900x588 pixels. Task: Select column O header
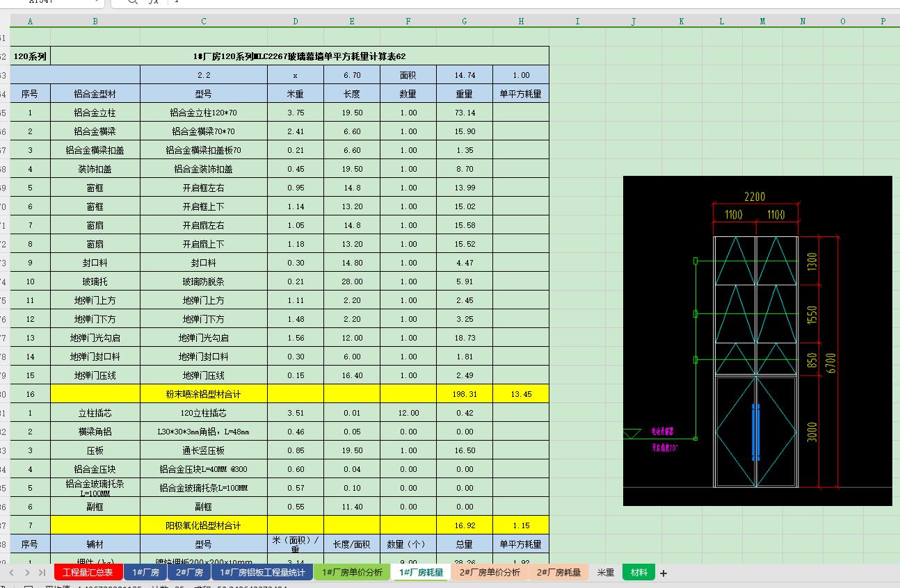(x=843, y=22)
